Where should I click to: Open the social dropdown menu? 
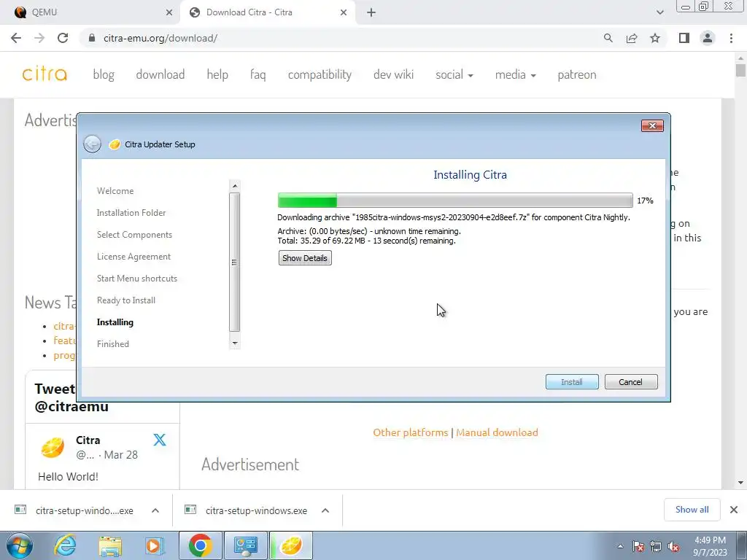(x=454, y=75)
